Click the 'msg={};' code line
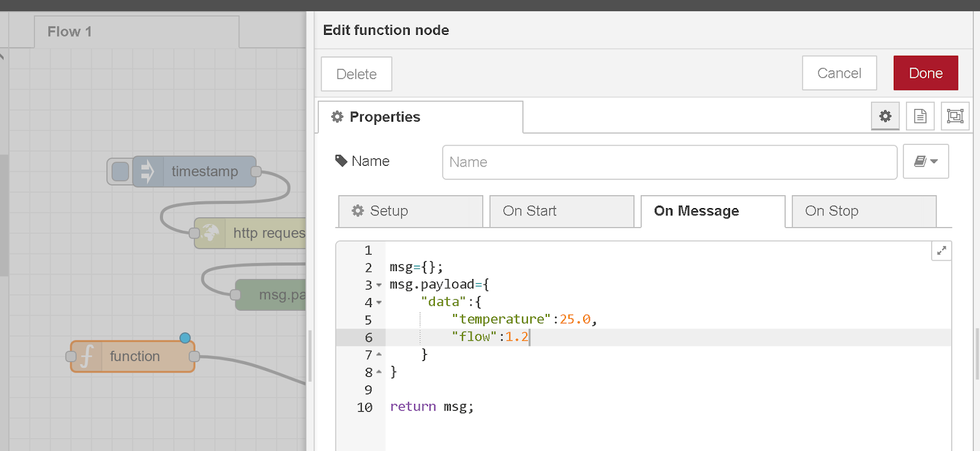Viewport: 980px width, 451px height. pos(417,267)
